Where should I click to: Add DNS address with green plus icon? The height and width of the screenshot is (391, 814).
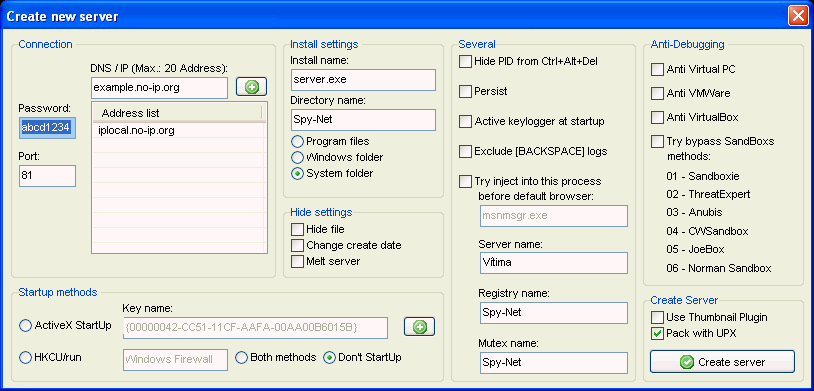(251, 87)
